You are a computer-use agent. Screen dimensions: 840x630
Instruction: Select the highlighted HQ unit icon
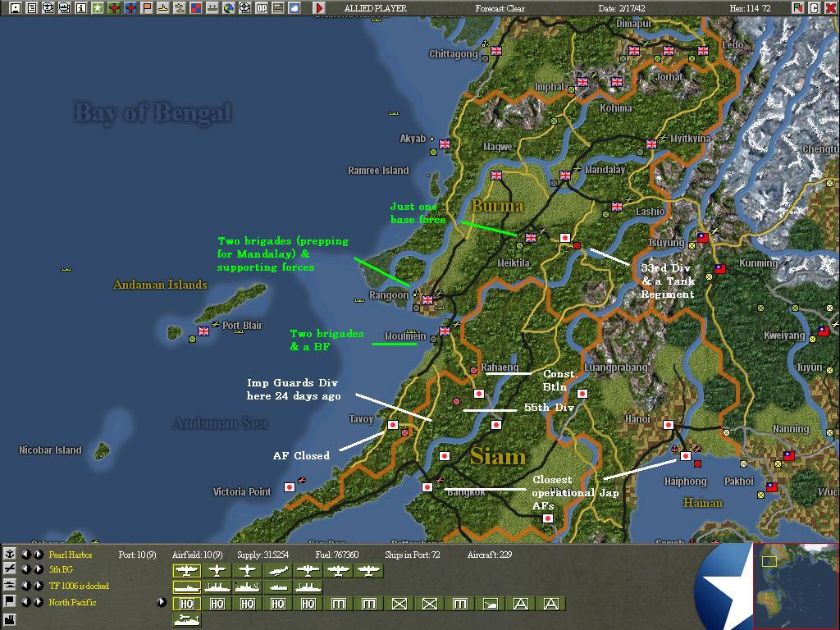tap(186, 604)
